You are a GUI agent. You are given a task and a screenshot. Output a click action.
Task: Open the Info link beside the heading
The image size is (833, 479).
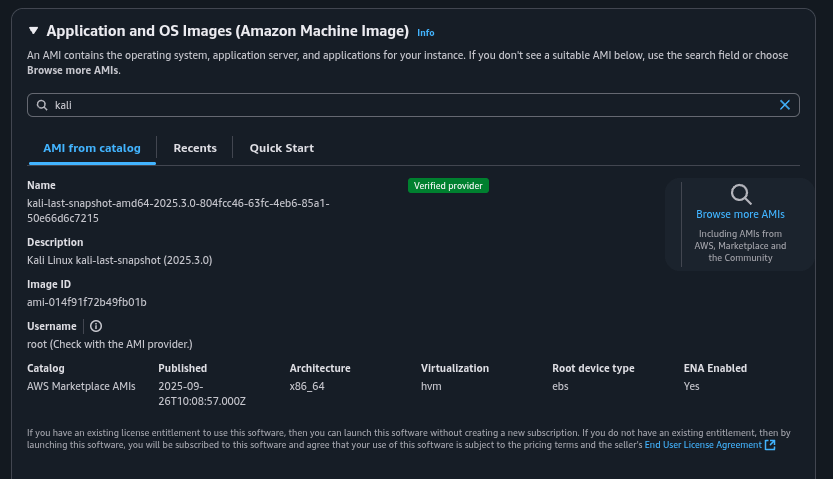coord(425,33)
